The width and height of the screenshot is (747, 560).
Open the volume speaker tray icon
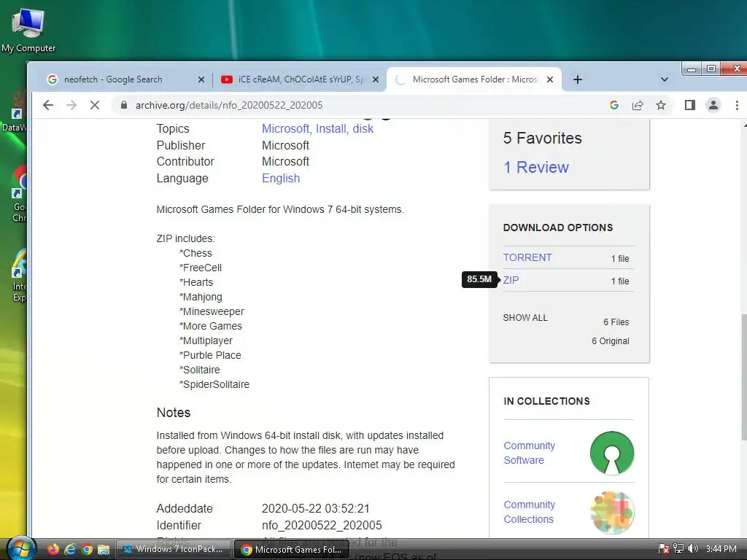693,549
